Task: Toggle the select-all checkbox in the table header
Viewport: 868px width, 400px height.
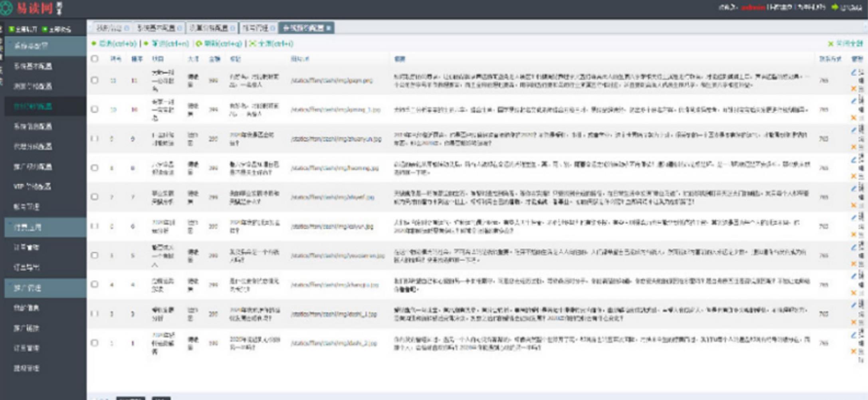Action: tap(95, 59)
